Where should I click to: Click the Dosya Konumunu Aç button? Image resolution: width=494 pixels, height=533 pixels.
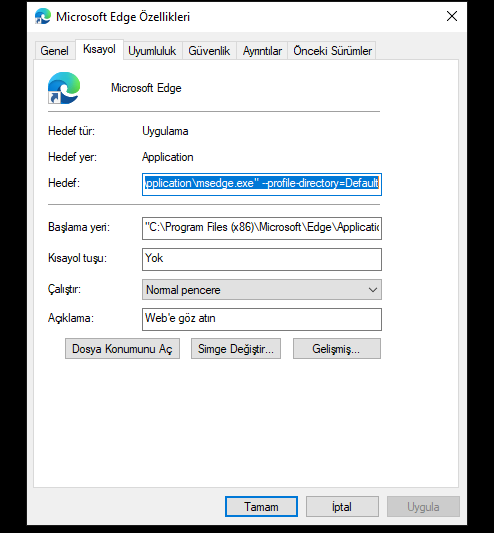[x=122, y=348]
